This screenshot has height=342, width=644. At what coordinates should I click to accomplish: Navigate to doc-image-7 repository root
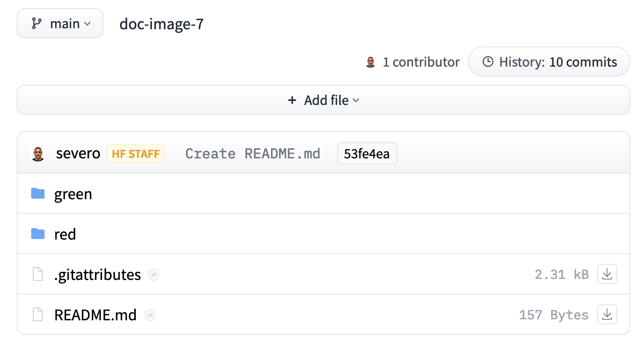click(x=162, y=24)
